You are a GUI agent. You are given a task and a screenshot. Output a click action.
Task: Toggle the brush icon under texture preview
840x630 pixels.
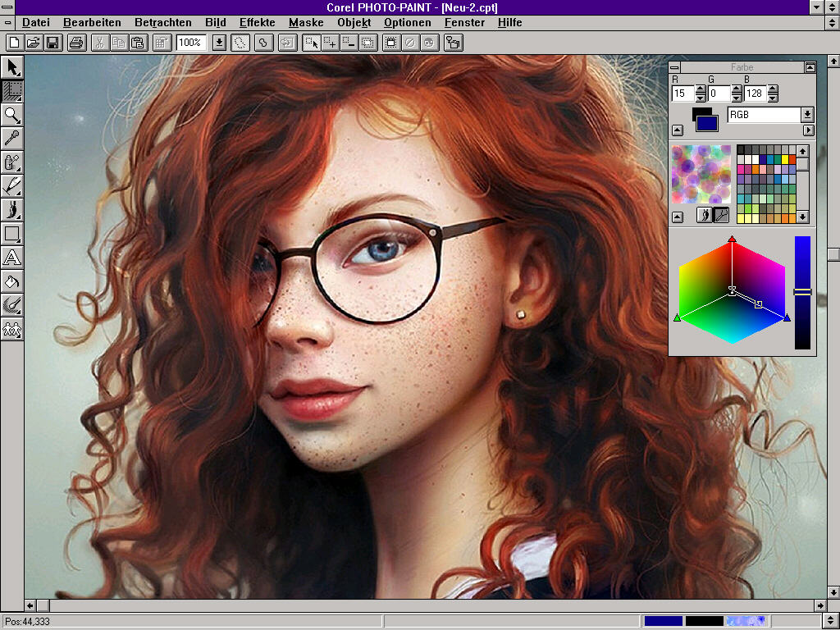[705, 216]
